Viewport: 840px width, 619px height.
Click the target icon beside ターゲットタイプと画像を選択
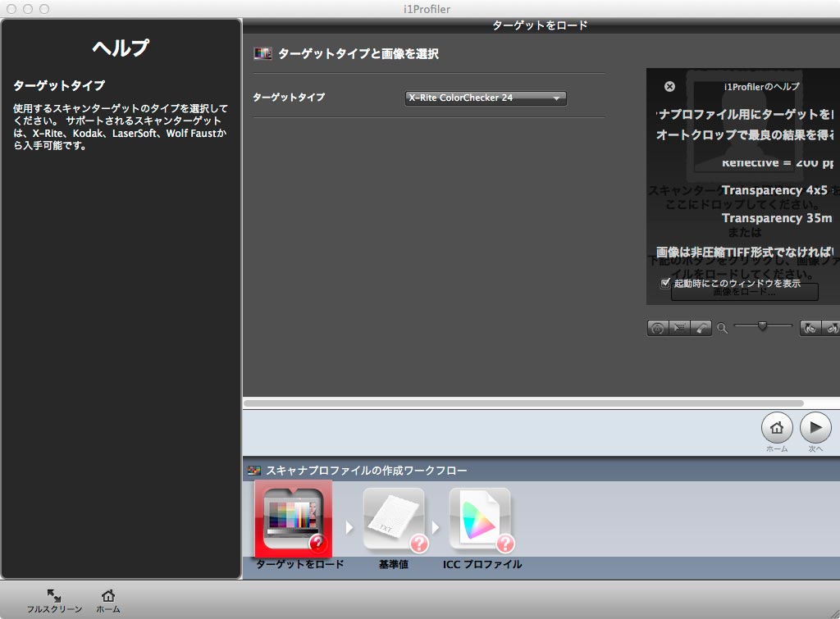tap(262, 53)
